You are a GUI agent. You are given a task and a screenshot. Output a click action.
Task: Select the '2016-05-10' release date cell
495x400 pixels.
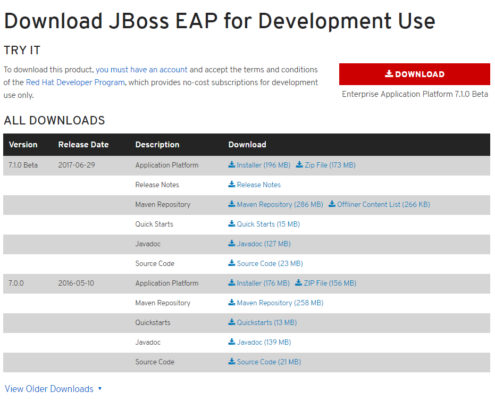76,283
